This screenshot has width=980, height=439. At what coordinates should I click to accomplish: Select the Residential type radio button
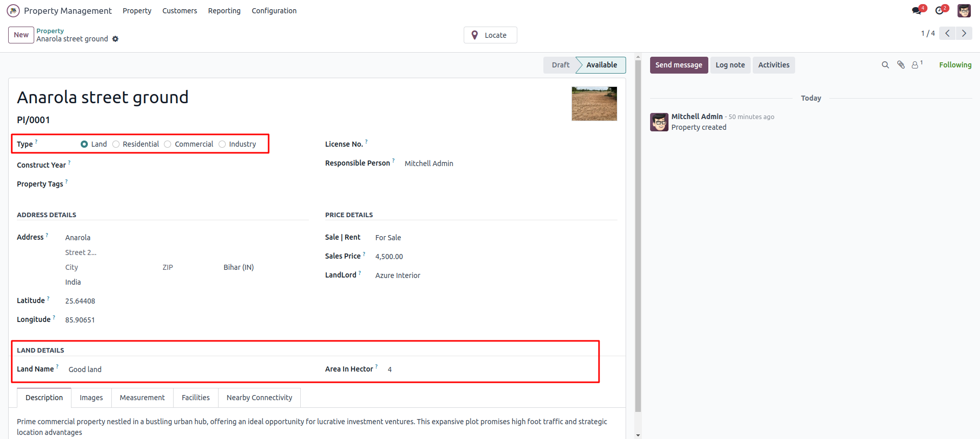[116, 144]
